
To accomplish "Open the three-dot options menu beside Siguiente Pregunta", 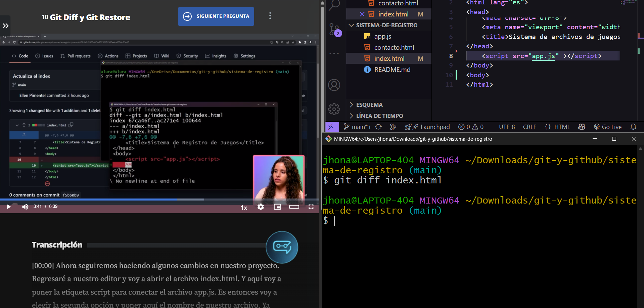I will [x=270, y=16].
